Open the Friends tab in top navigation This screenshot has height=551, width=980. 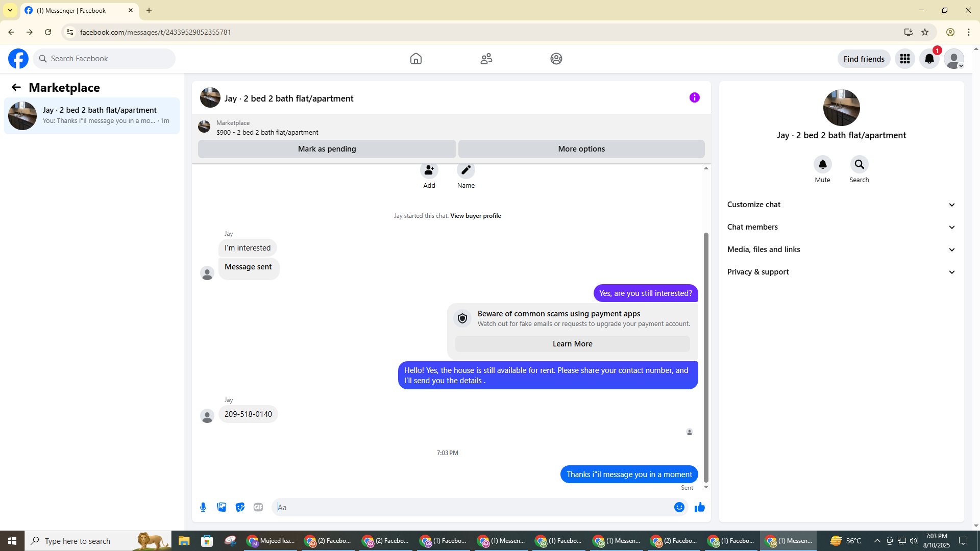click(486, 59)
